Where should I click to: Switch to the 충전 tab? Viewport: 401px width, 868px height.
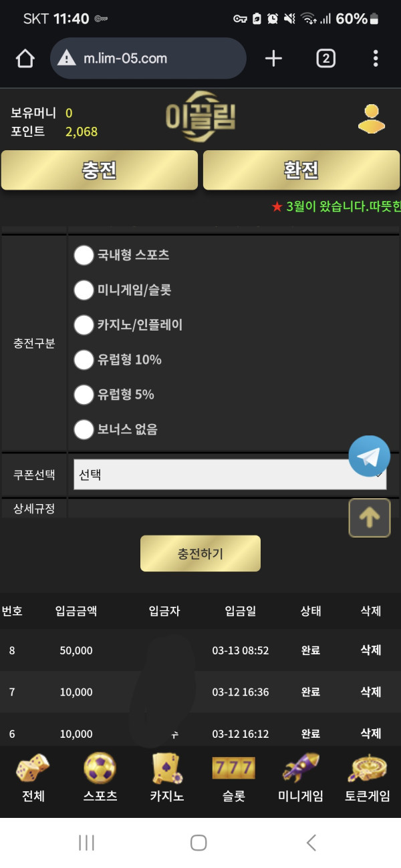(x=100, y=170)
